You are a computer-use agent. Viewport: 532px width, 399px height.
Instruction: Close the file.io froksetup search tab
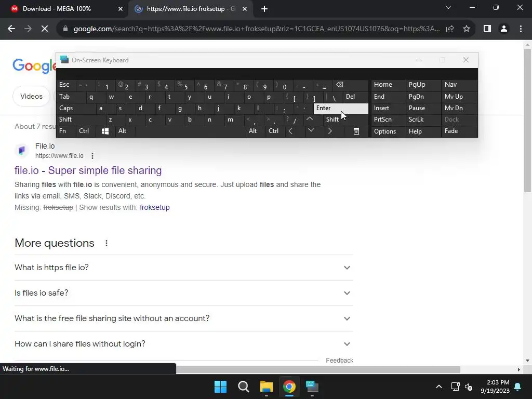point(245,9)
